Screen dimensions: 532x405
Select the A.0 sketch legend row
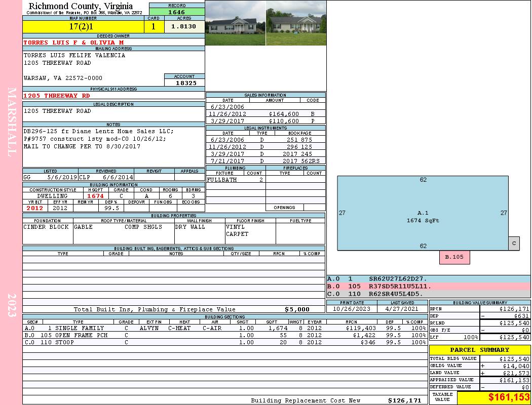(428, 279)
